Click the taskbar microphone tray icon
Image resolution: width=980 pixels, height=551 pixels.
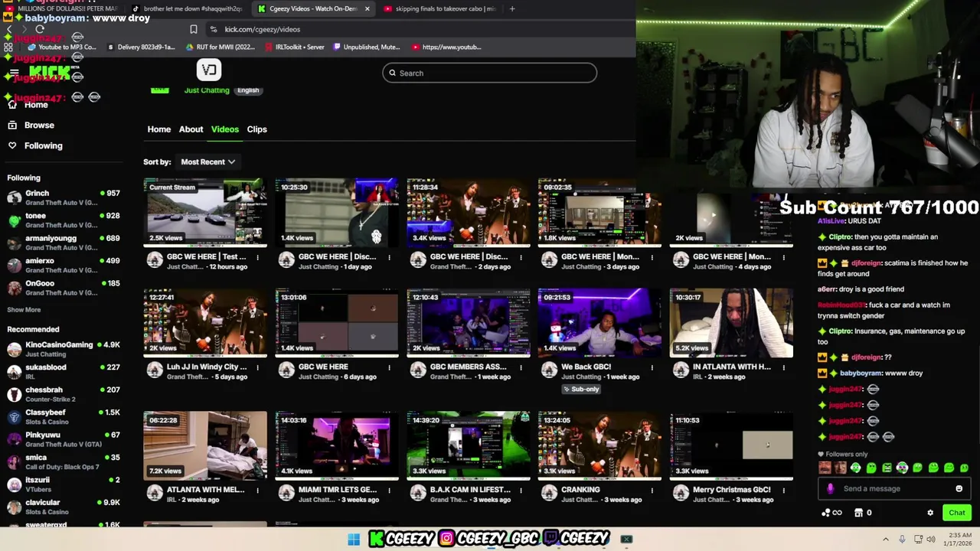(x=902, y=540)
